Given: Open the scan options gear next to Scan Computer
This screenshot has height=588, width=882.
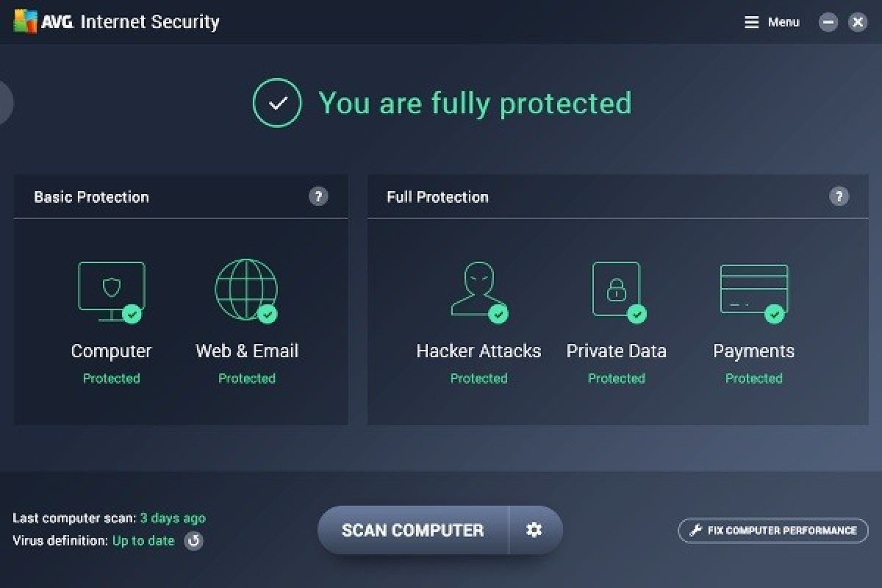Looking at the screenshot, I should click(x=534, y=530).
